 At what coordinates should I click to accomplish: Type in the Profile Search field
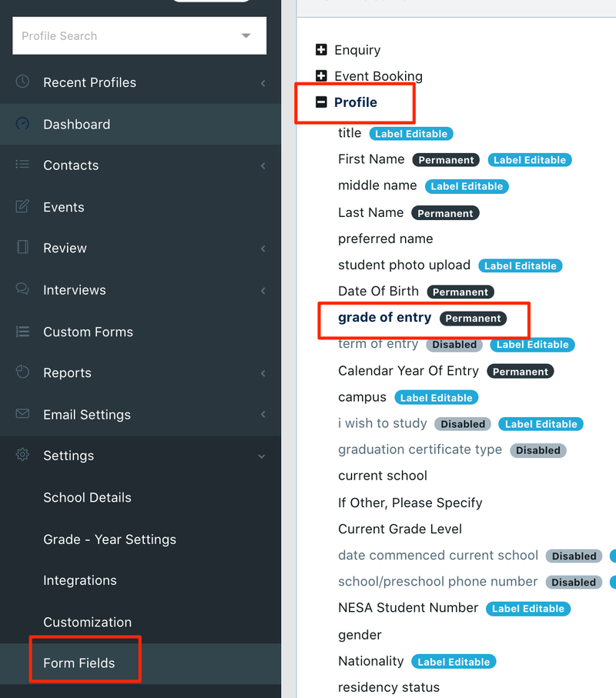pyautogui.click(x=123, y=36)
